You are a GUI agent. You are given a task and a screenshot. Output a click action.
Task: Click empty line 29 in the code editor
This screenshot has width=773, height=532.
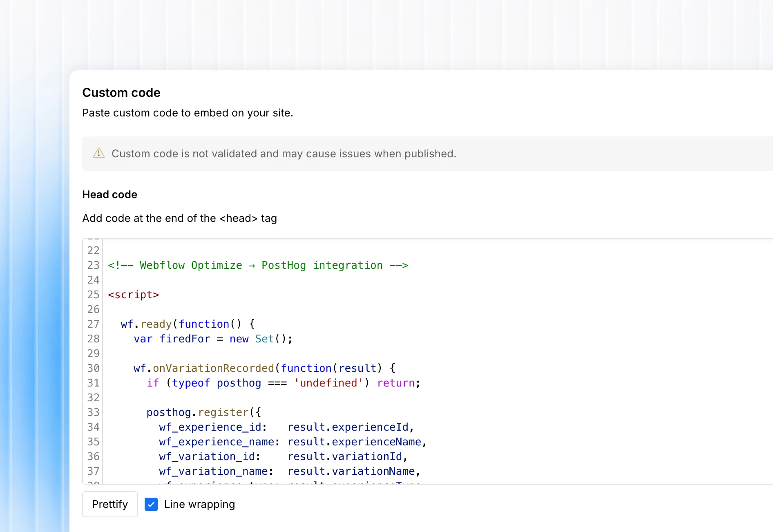pyautogui.click(x=437, y=353)
